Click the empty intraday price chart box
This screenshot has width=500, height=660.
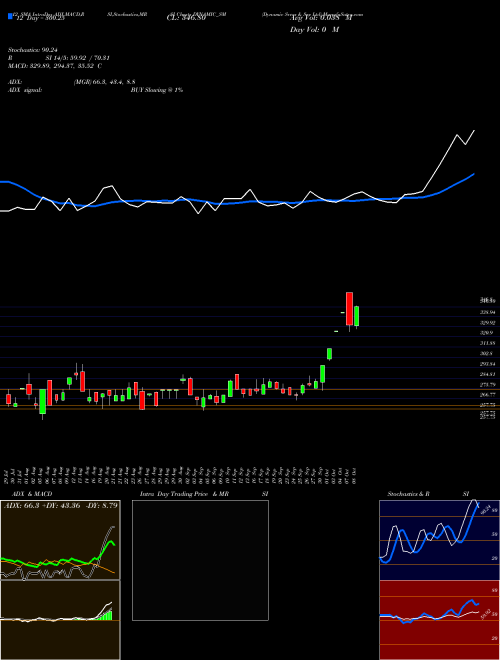tap(200, 560)
